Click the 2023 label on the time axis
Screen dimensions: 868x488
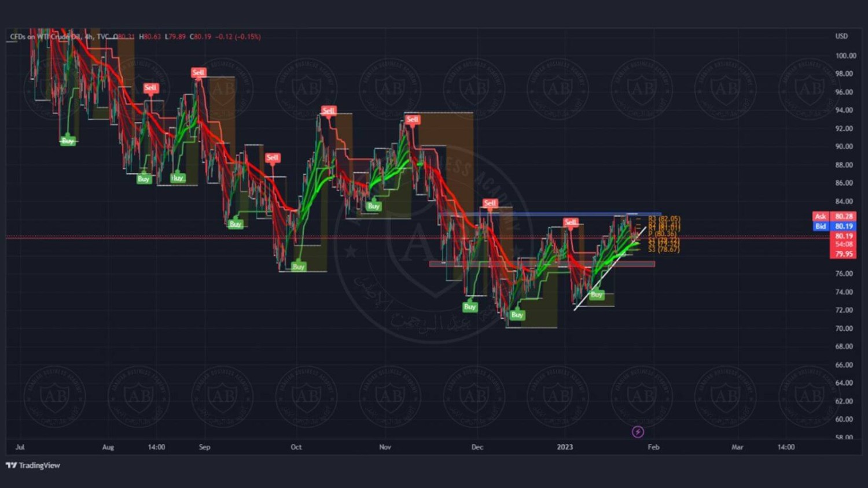(565, 447)
